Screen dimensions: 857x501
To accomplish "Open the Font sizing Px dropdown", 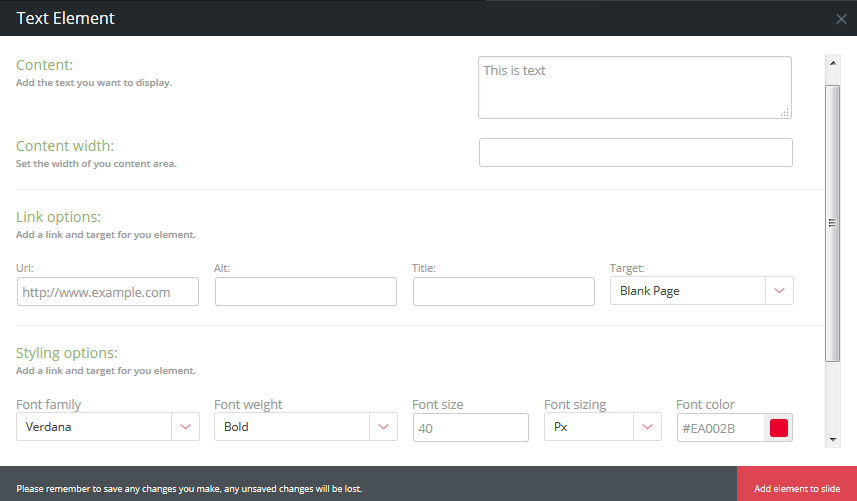I will coord(590,427).
